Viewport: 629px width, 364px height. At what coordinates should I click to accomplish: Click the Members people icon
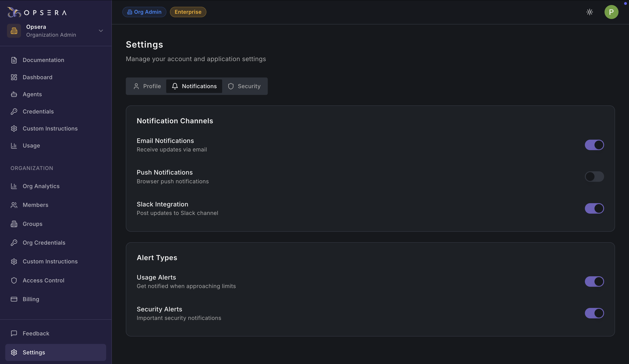14,205
